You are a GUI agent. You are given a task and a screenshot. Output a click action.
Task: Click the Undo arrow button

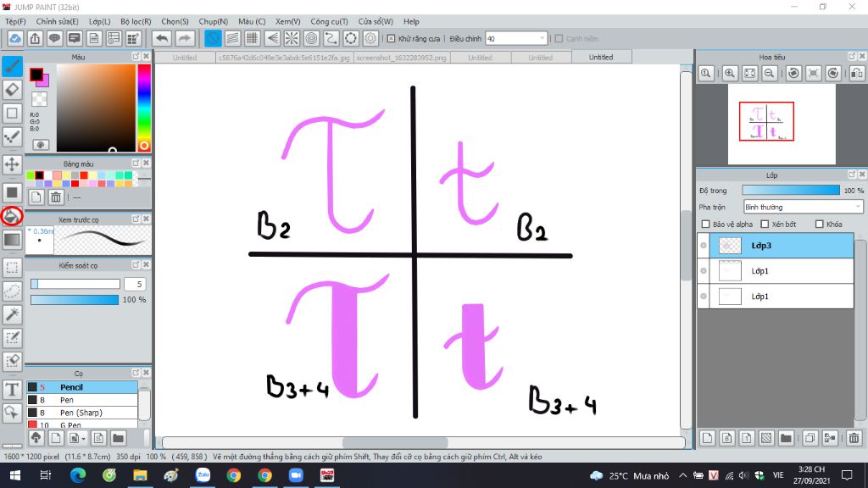(162, 38)
